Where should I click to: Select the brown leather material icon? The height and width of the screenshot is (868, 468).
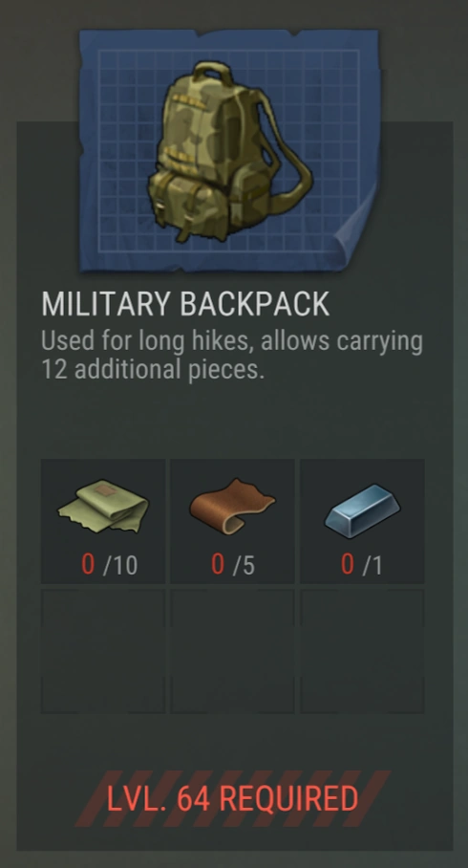point(232,507)
